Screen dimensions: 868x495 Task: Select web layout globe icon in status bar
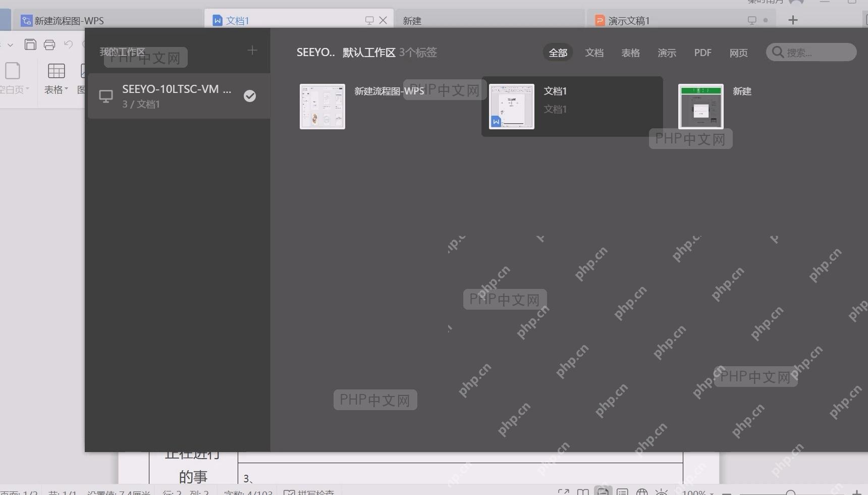[x=642, y=492]
